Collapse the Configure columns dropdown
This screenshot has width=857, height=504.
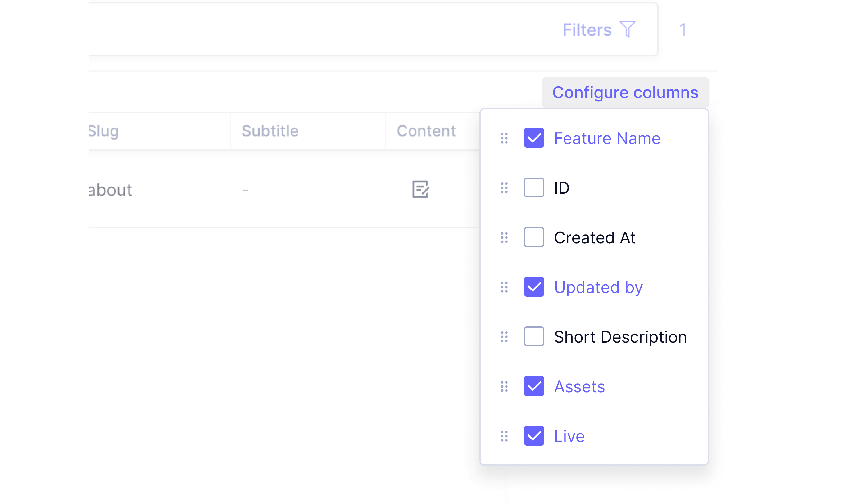click(x=625, y=92)
